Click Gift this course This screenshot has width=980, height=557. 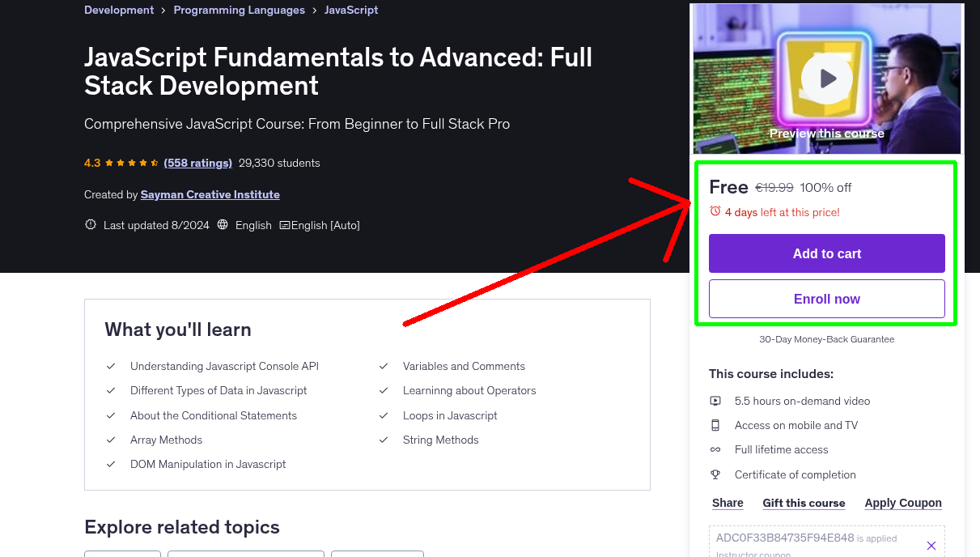click(x=804, y=503)
